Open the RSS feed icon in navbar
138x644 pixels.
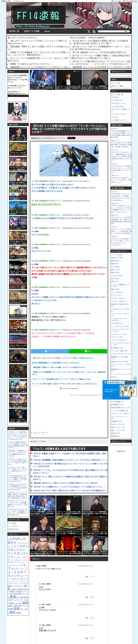point(94,31)
